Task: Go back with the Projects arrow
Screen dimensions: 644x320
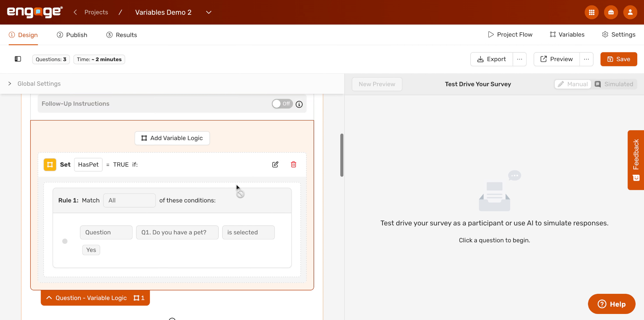Action: 75,12
